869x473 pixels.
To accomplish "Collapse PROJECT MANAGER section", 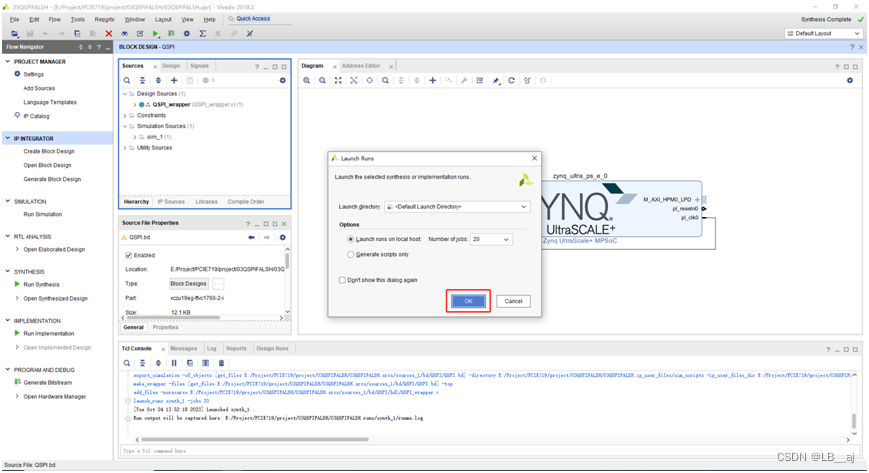I will (x=8, y=62).
